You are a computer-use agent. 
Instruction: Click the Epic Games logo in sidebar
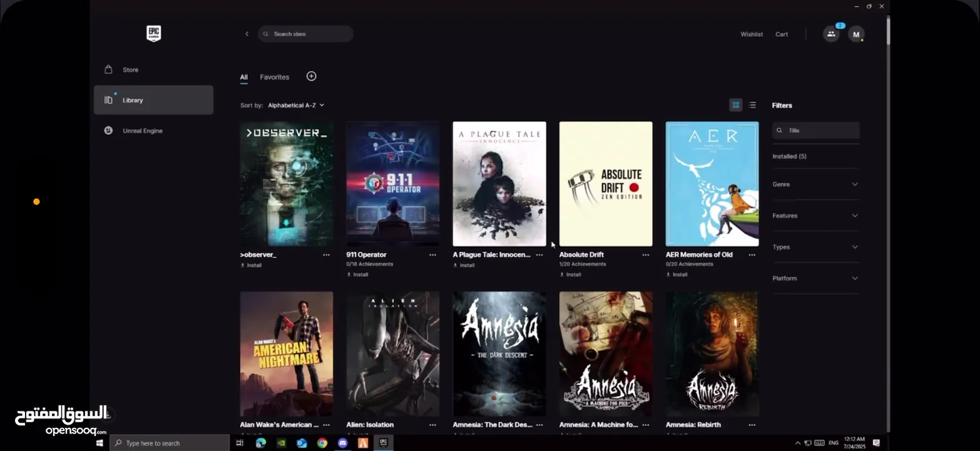(153, 34)
